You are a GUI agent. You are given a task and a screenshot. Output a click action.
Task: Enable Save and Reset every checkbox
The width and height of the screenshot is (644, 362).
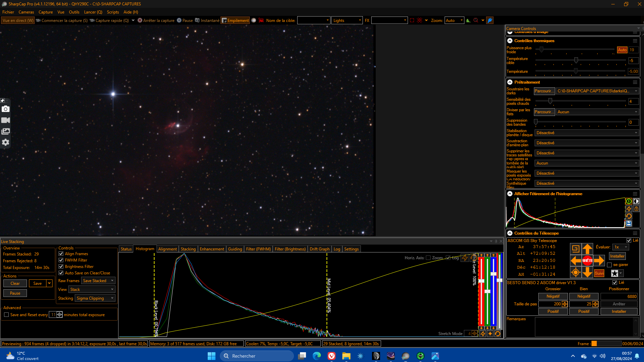coord(6,315)
